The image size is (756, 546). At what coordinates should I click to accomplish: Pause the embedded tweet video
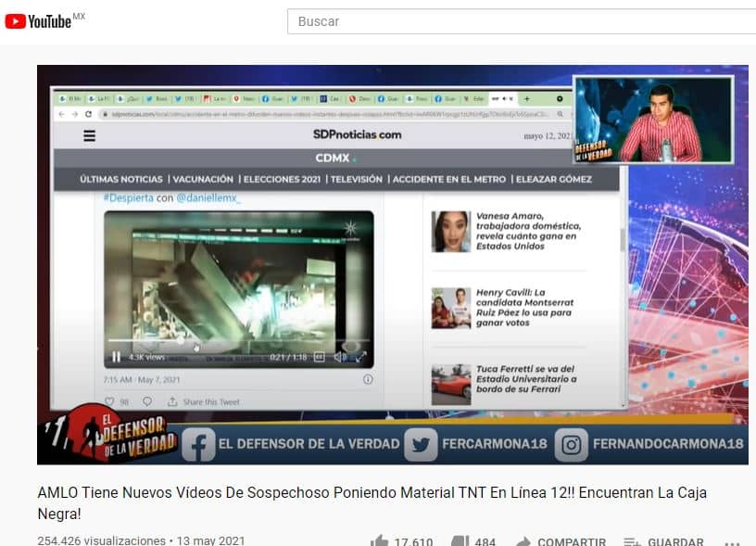point(116,357)
